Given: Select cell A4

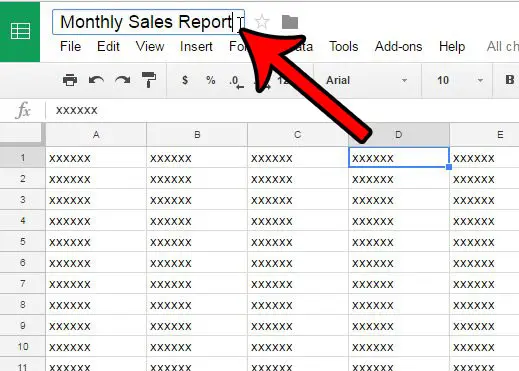Looking at the screenshot, I should (x=96, y=220).
